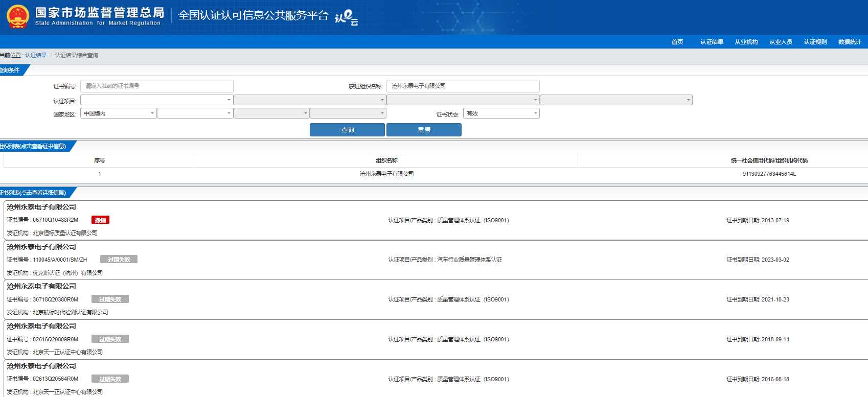Click expiry date 2016-08-18
Viewport: 868px width, 397px height.
tap(775, 379)
